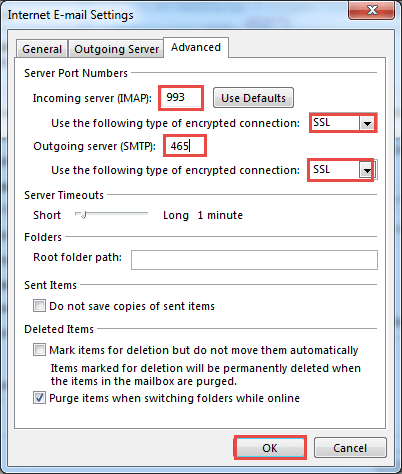Enable Do not save copies of sent items
This screenshot has height=474, width=402.
(39, 306)
